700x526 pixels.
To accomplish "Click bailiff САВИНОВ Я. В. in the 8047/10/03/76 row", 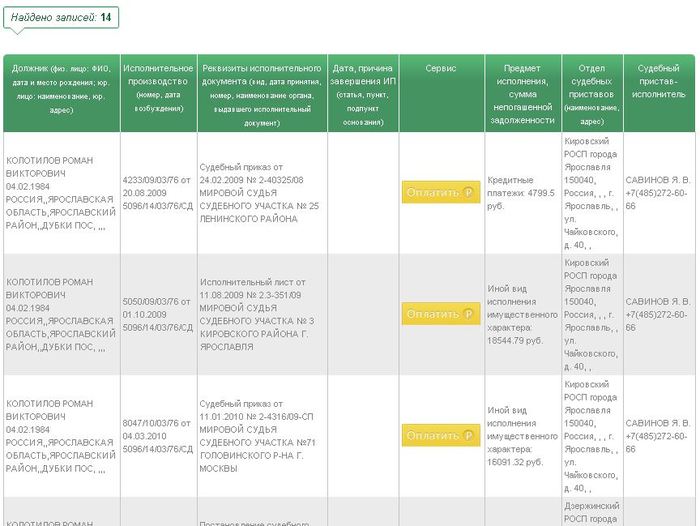I will pyautogui.click(x=659, y=436).
